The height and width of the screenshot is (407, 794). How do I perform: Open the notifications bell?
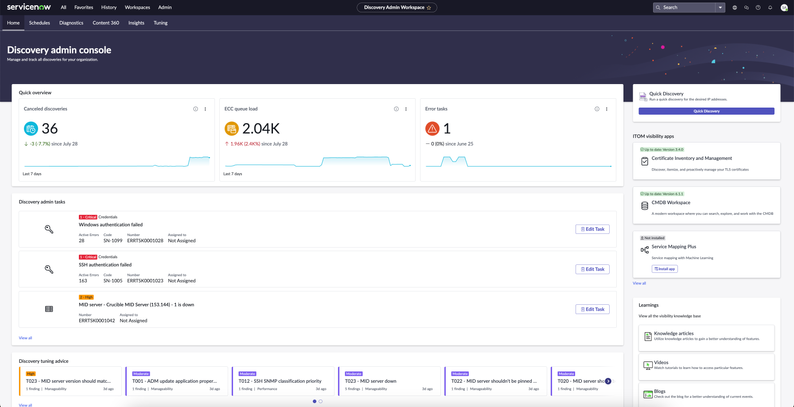(770, 8)
